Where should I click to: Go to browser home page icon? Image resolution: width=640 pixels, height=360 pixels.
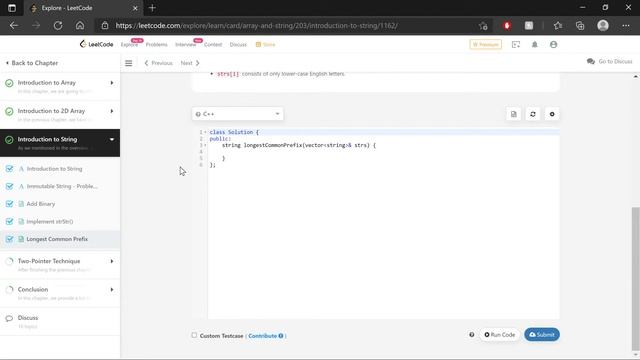tap(80, 25)
